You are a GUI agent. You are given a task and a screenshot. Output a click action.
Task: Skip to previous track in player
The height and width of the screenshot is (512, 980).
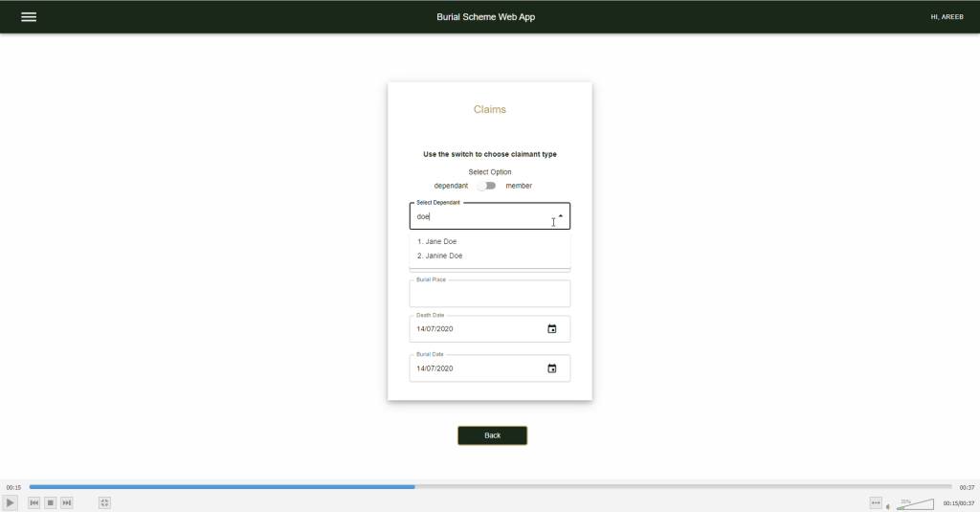click(34, 502)
